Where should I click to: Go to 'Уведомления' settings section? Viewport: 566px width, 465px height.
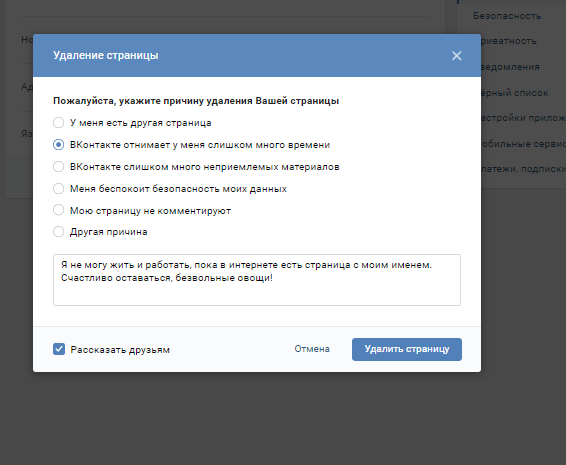tap(510, 67)
